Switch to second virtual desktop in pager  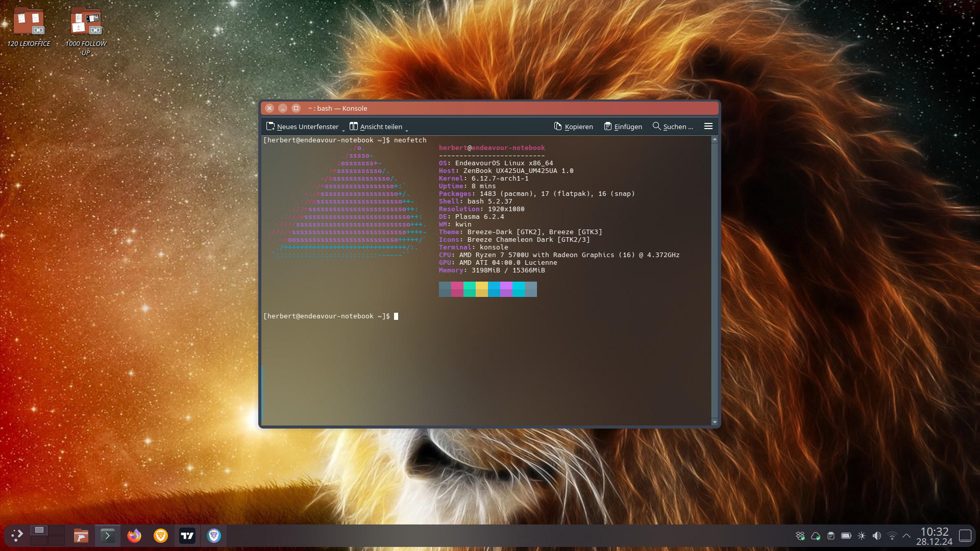(56, 531)
